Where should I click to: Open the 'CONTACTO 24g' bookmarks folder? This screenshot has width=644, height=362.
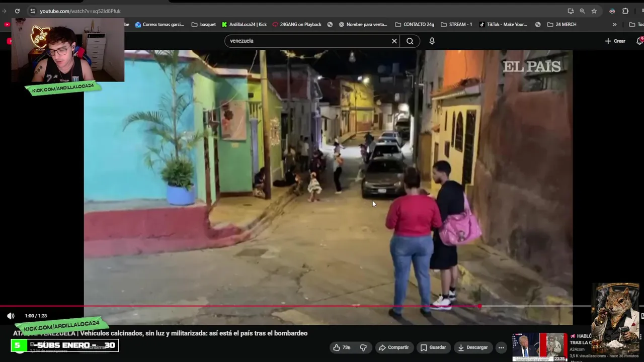415,24
